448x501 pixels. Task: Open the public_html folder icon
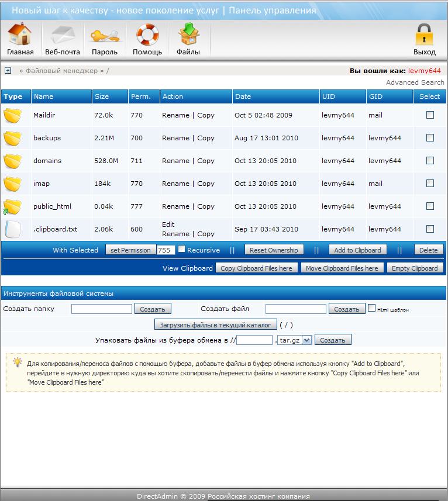coord(13,207)
